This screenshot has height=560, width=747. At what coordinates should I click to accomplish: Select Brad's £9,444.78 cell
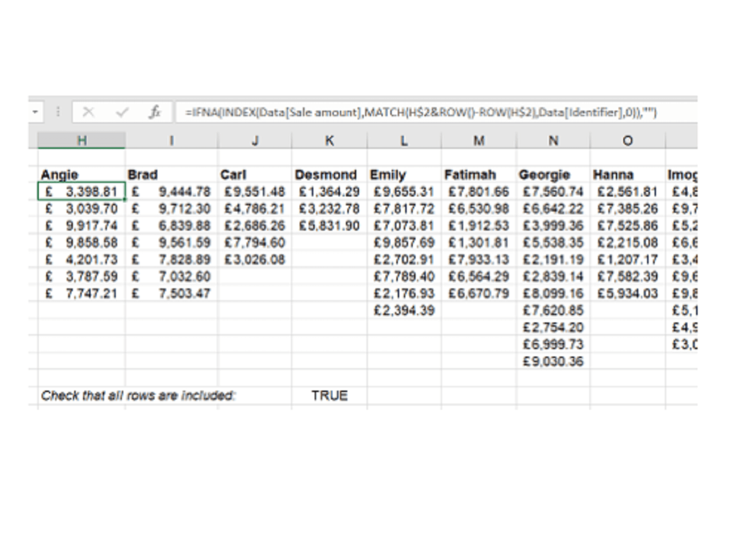[171, 192]
